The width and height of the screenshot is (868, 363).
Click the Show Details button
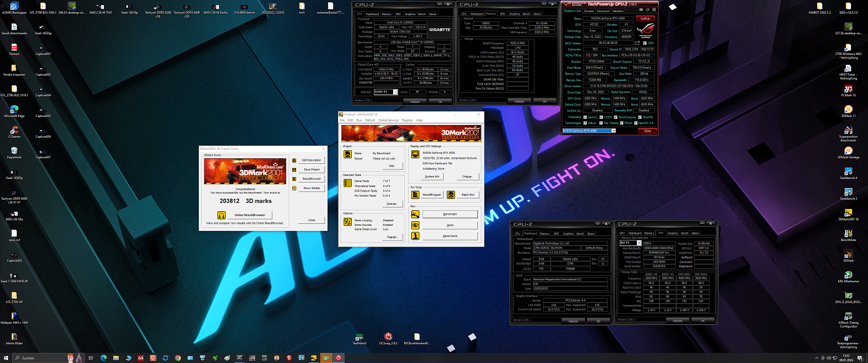[311, 188]
